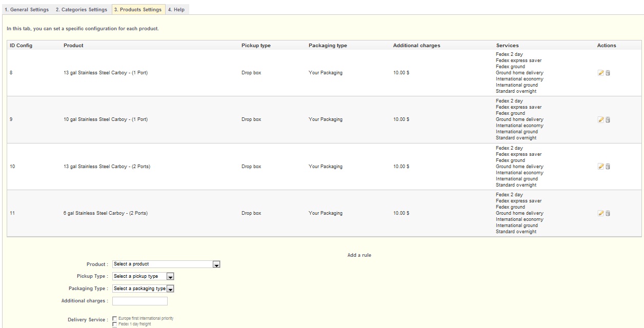Image resolution: width=644 pixels, height=328 pixels.
Task: Expand the Select a pickup type dropdown
Action: (x=144, y=276)
